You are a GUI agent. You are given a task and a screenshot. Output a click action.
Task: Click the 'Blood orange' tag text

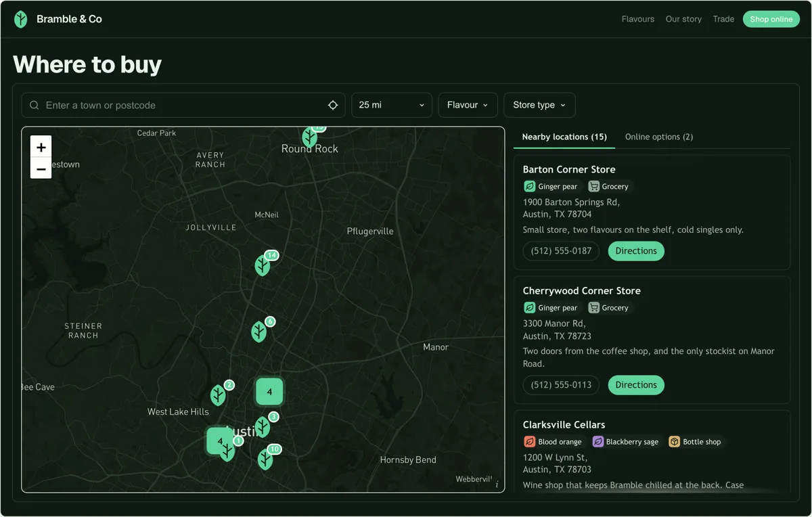560,441
